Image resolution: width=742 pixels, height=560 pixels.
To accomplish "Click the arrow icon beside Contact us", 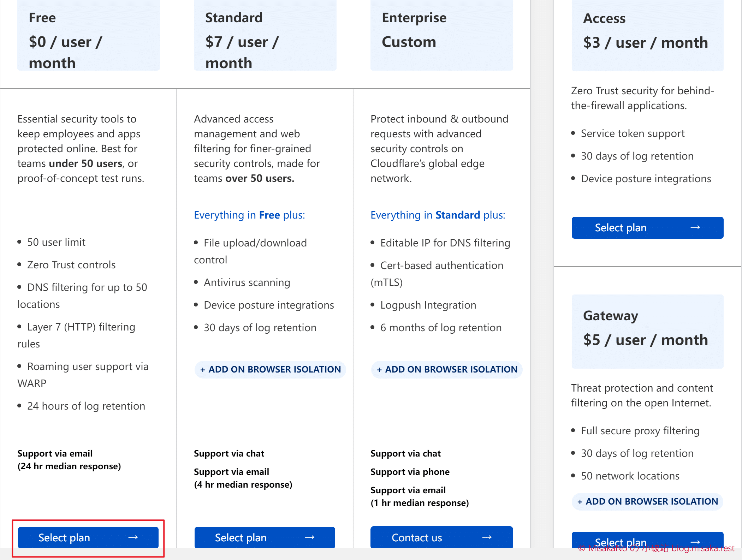I will pyautogui.click(x=487, y=537).
